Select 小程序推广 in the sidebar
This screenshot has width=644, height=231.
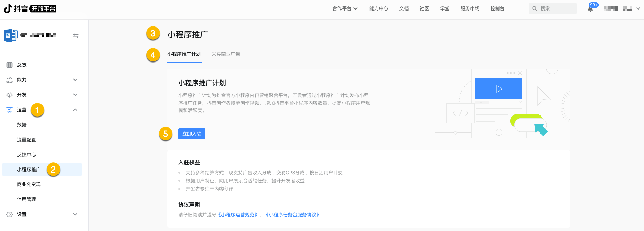(42, 170)
